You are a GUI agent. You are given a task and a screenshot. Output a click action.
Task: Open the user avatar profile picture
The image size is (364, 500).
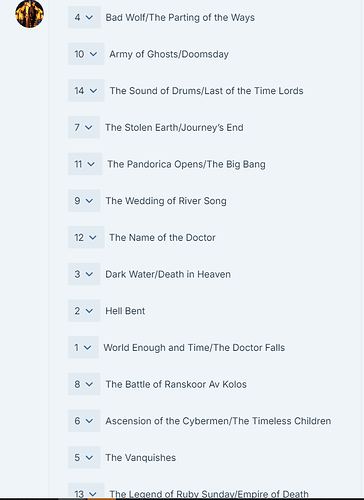[29, 14]
